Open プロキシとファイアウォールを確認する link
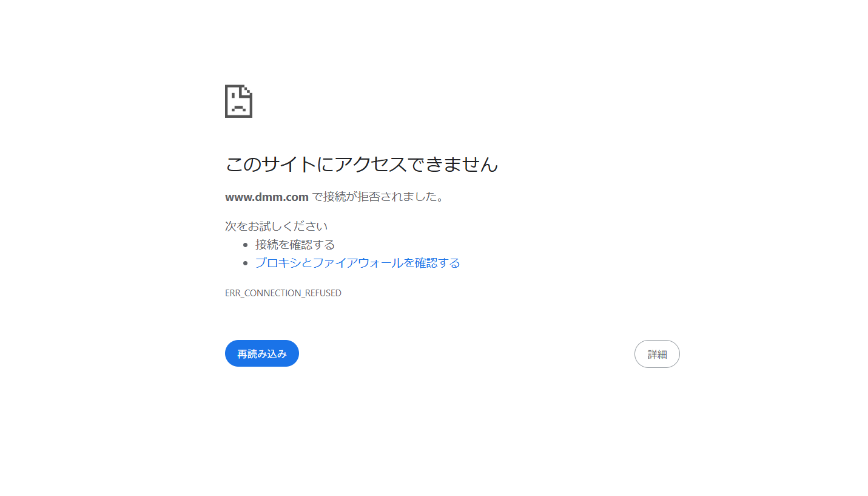The height and width of the screenshot is (496, 868). tap(357, 263)
